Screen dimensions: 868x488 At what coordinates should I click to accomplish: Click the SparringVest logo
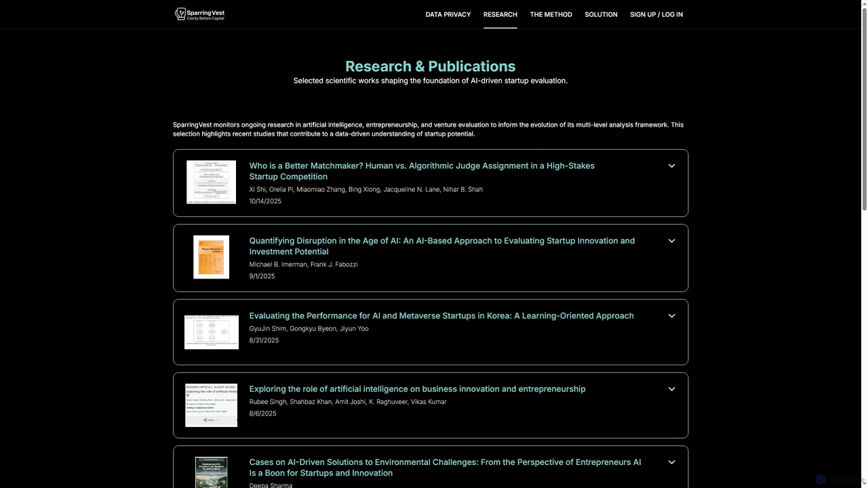coord(199,14)
